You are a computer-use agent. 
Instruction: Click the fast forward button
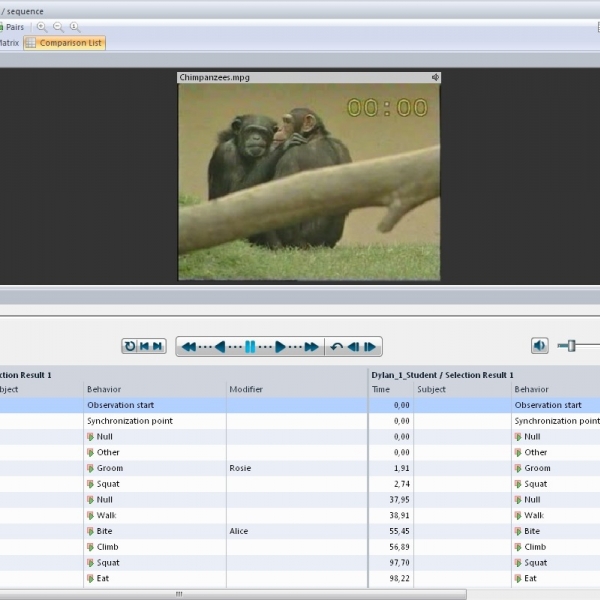coord(311,347)
